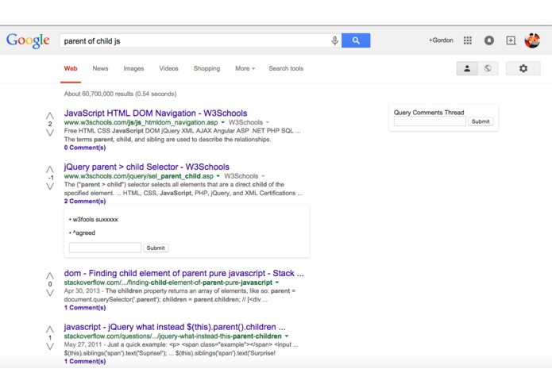
Task: Focus the comment input under ^agreed
Action: [x=105, y=248]
